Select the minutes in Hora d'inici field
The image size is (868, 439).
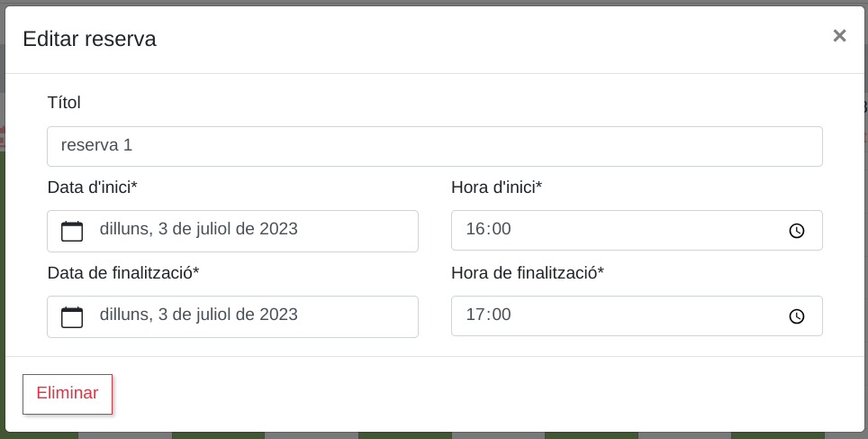(501, 230)
